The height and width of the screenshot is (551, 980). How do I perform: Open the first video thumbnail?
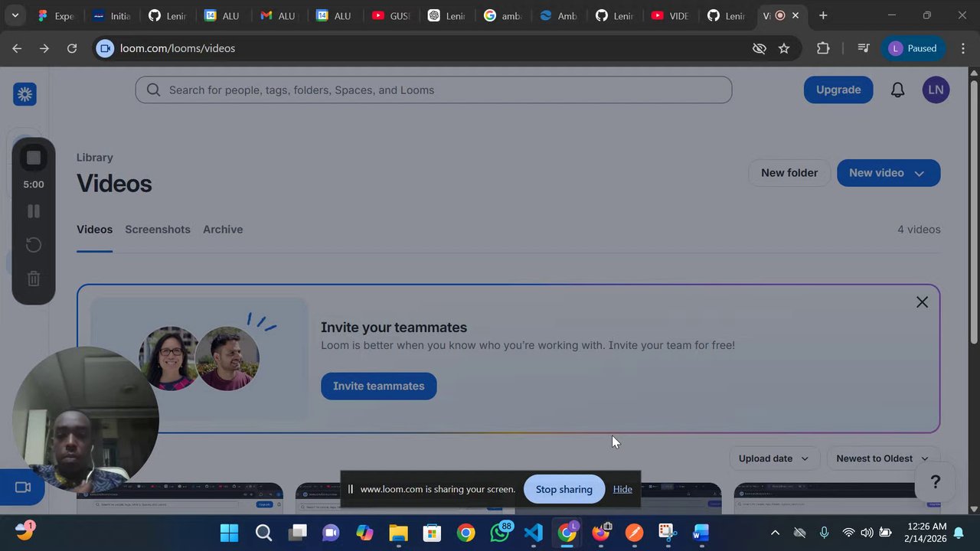pos(179,497)
